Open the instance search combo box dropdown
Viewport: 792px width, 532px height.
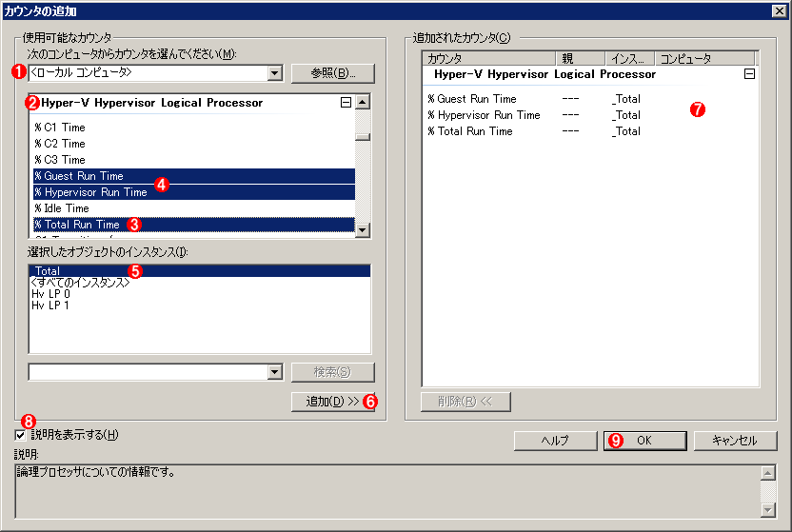pyautogui.click(x=274, y=372)
